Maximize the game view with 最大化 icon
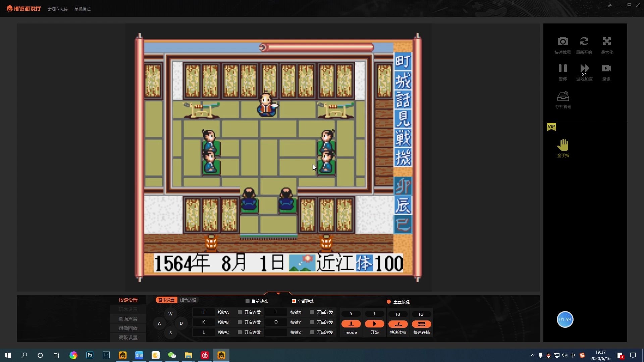The width and height of the screenshot is (644, 362). coord(607,42)
